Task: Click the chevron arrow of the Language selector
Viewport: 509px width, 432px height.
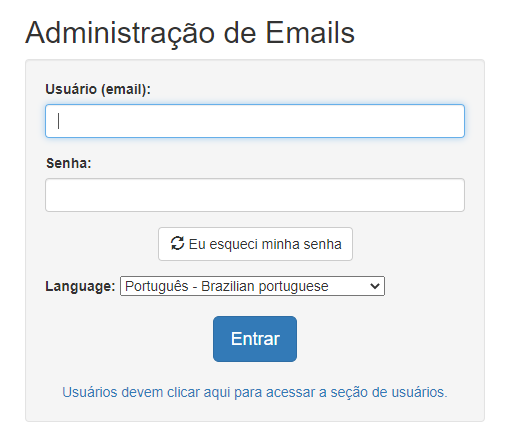Action: (375, 286)
